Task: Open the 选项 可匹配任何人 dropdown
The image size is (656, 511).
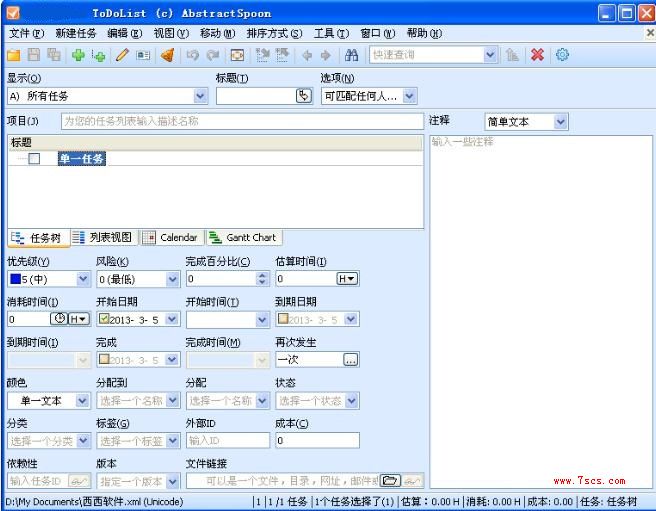Action: [x=410, y=96]
